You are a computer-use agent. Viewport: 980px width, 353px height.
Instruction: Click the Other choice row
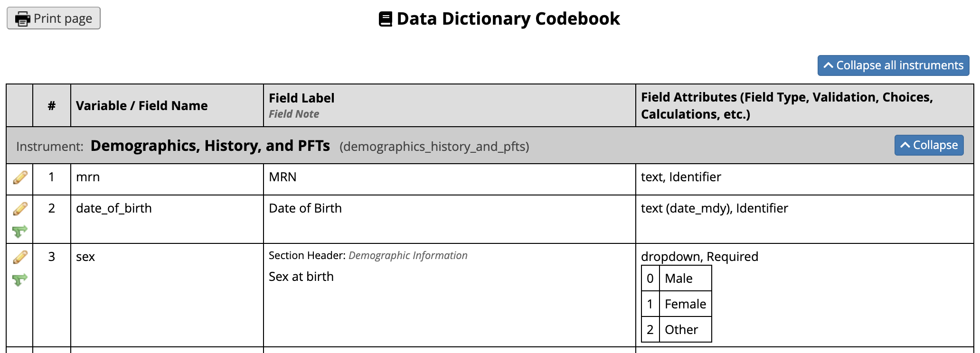[x=676, y=329]
